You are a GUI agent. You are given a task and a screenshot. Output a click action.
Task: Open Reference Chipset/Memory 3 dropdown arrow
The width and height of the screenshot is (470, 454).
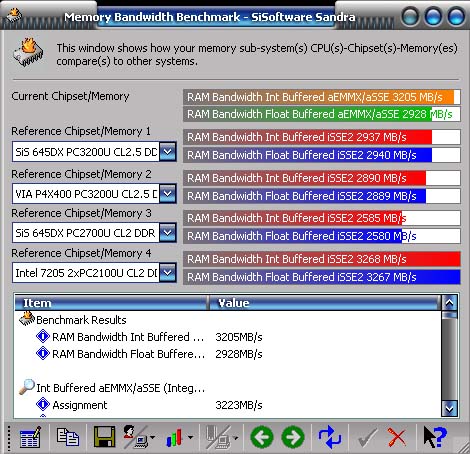(x=167, y=232)
